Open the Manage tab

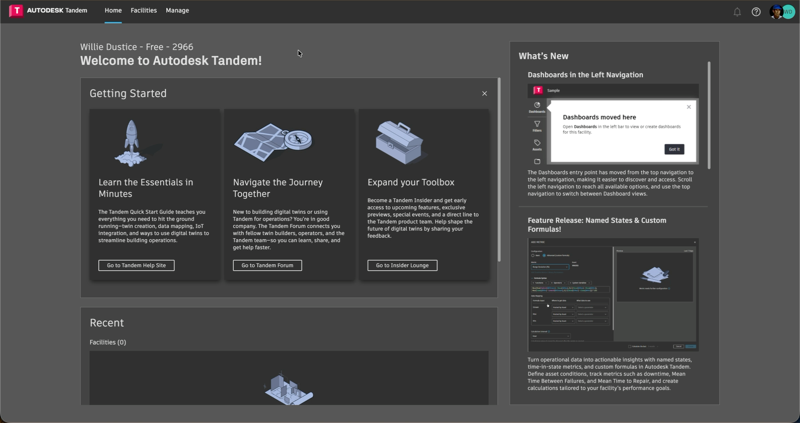(177, 10)
